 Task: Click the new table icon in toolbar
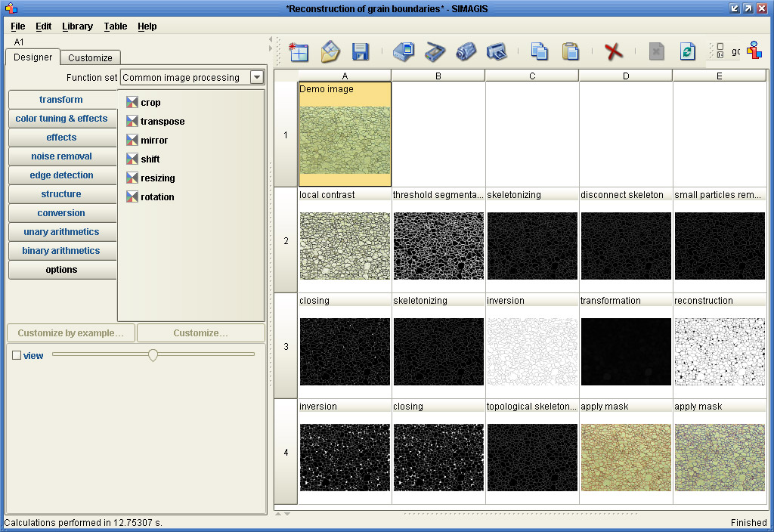(x=299, y=51)
